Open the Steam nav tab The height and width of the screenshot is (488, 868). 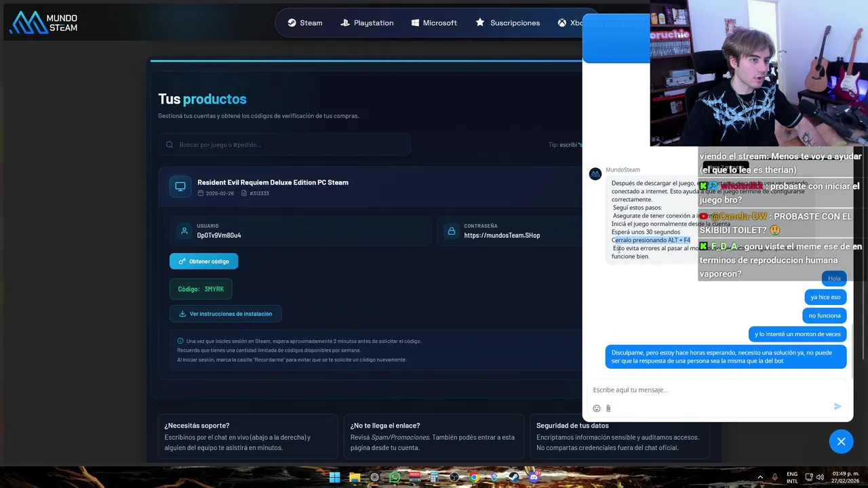point(304,22)
